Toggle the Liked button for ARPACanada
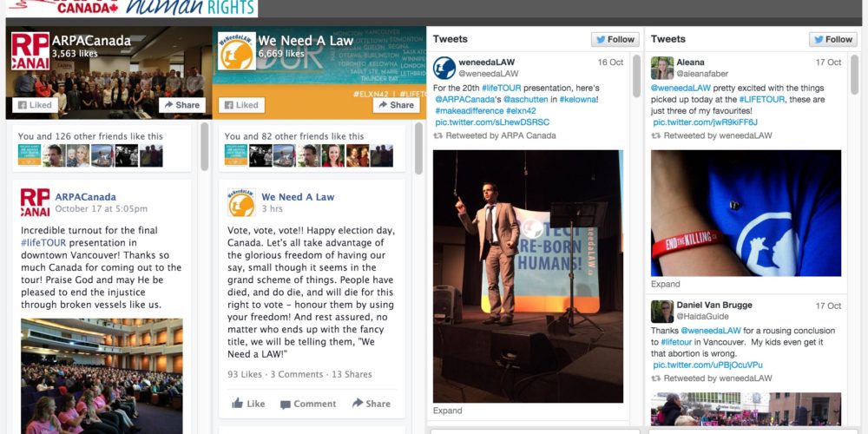868x434 pixels. tap(35, 105)
